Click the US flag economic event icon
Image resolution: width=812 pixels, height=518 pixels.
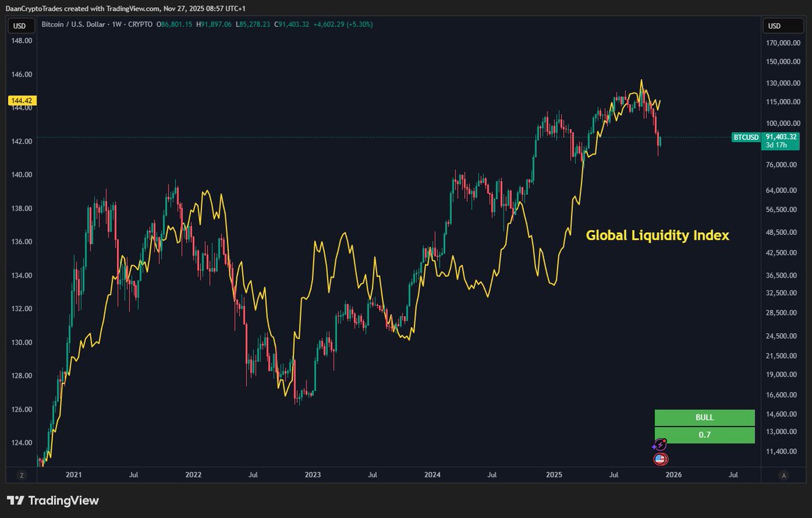(660, 459)
